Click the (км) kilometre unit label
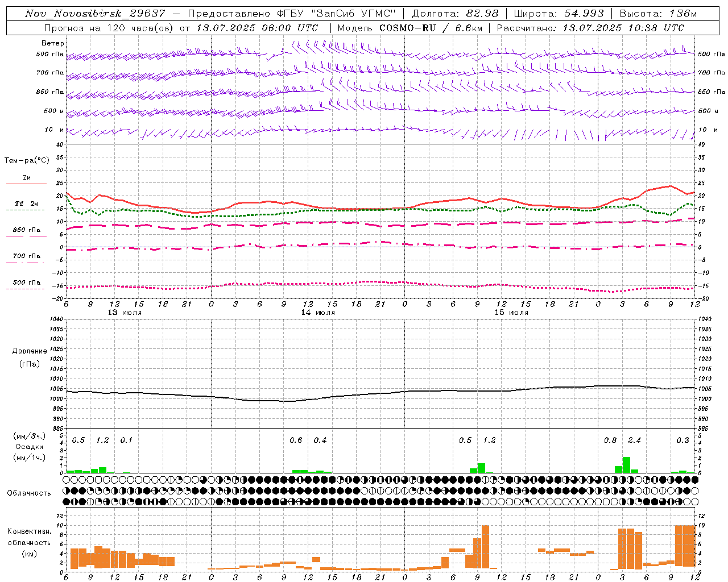 [x=30, y=554]
